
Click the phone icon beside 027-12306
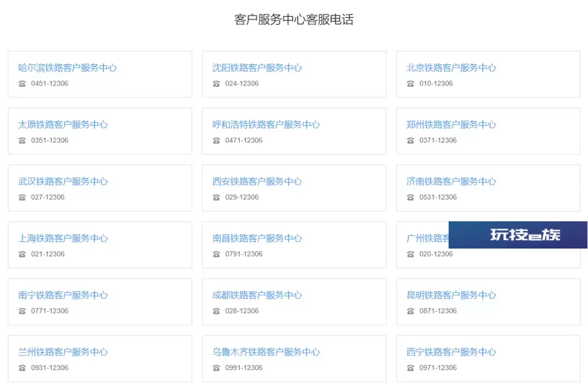pyautogui.click(x=22, y=197)
